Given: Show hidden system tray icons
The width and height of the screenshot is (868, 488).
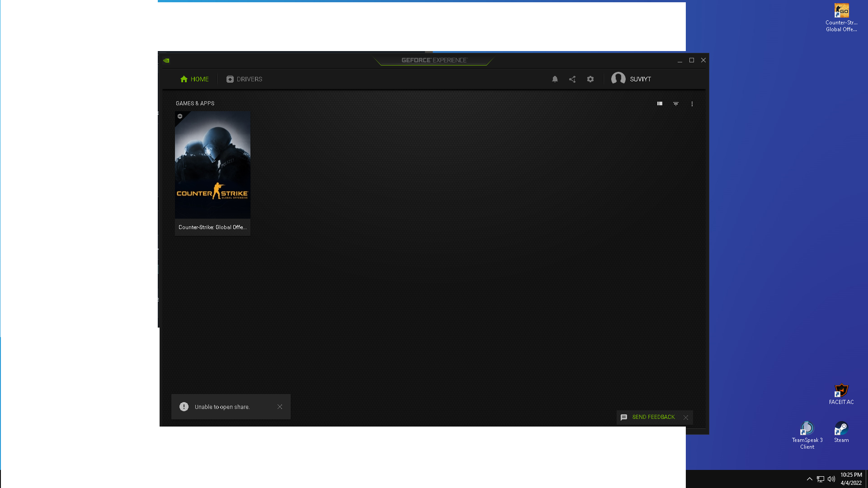Looking at the screenshot, I should point(809,479).
